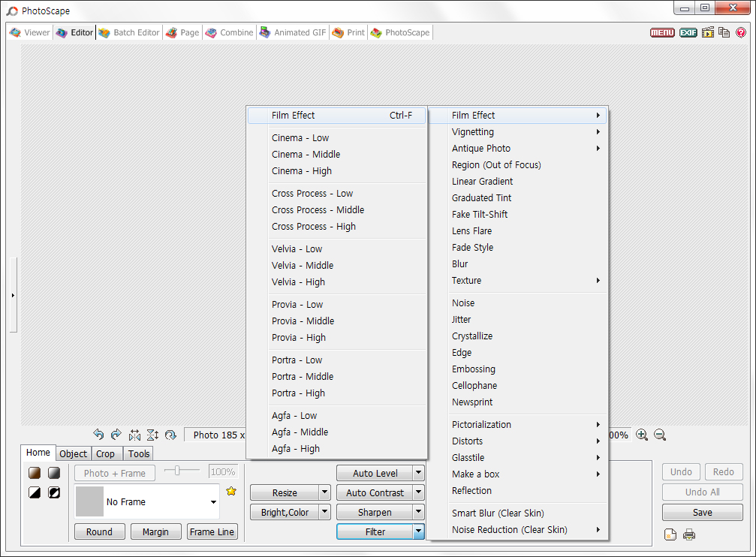Open the red Help question mark
Image resolution: width=756 pixels, height=557 pixels.
[x=741, y=33]
